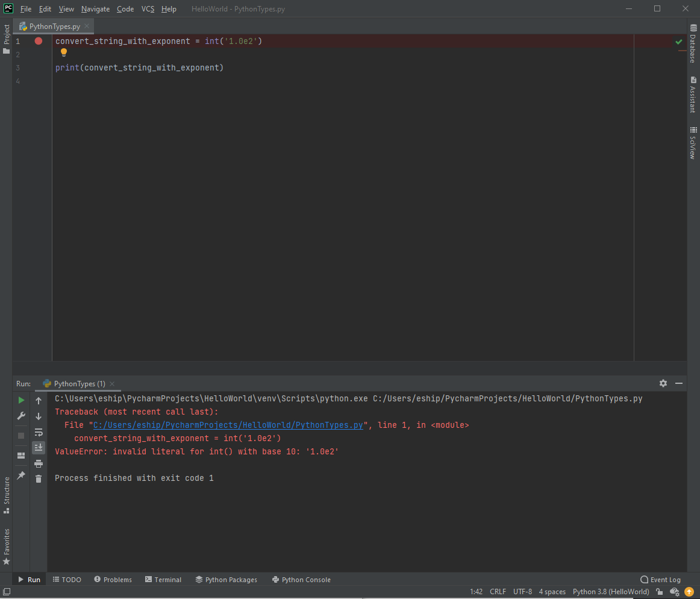Toggle scroll to end in console
This screenshot has height=599, width=700.
coord(38,447)
